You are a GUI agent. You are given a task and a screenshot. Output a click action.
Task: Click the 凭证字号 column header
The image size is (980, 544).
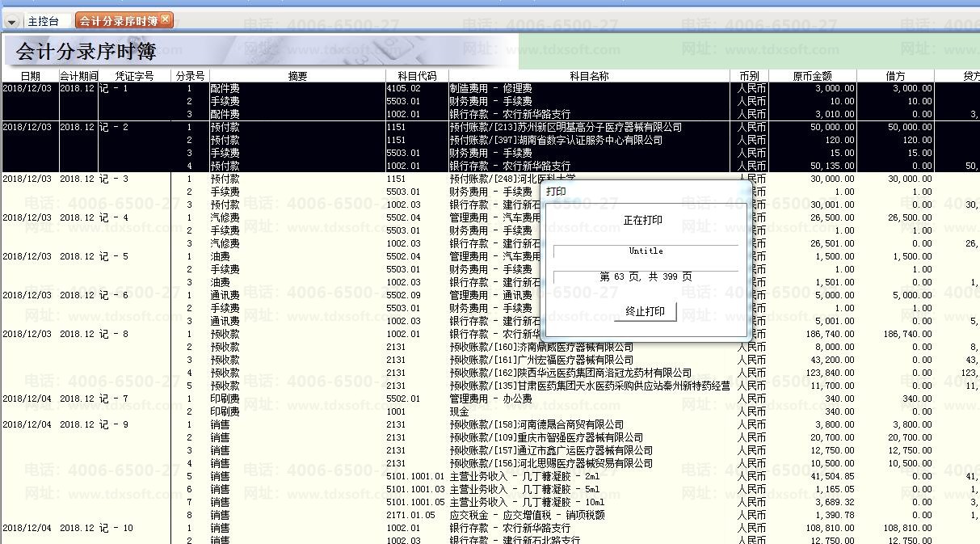click(134, 76)
